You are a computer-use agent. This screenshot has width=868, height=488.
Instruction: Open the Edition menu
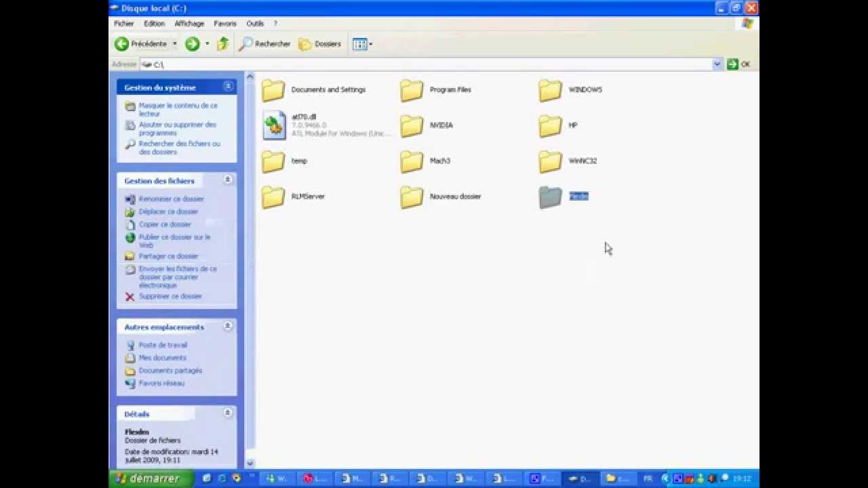tap(154, 24)
